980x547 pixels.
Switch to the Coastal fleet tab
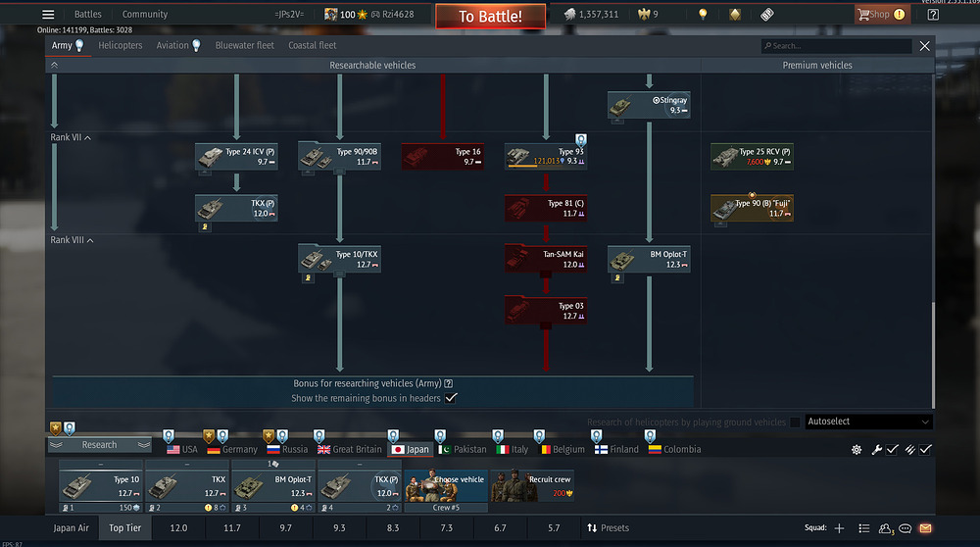(x=312, y=46)
